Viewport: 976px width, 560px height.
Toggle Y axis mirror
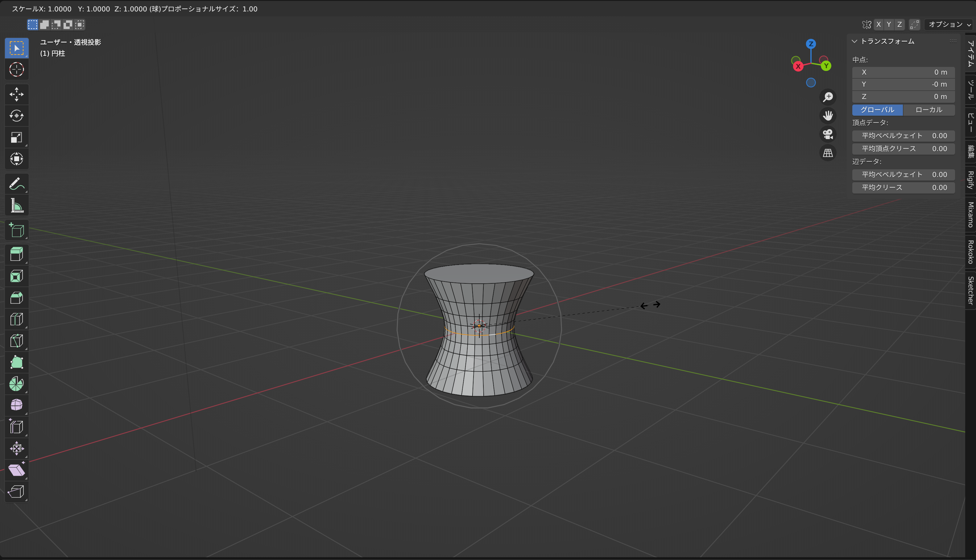pyautogui.click(x=889, y=24)
